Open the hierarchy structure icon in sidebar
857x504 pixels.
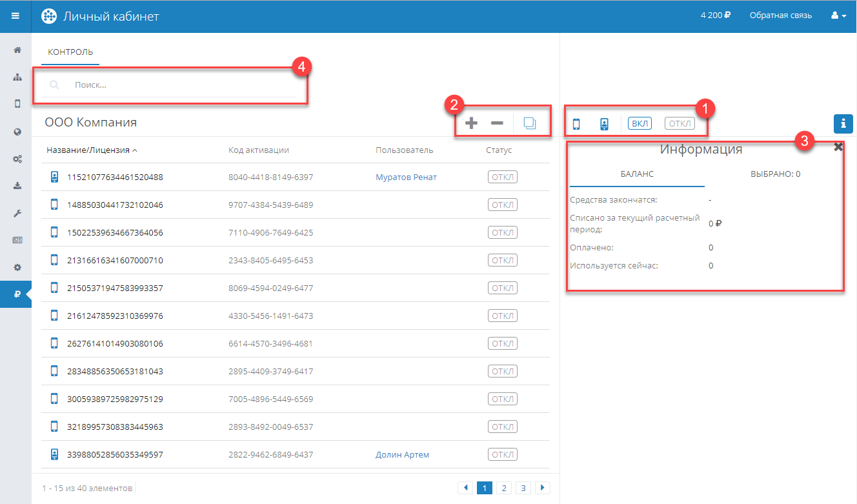[17, 77]
